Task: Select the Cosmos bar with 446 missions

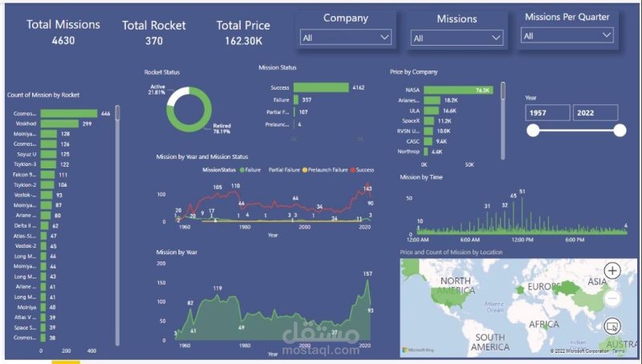Action: [x=69, y=113]
